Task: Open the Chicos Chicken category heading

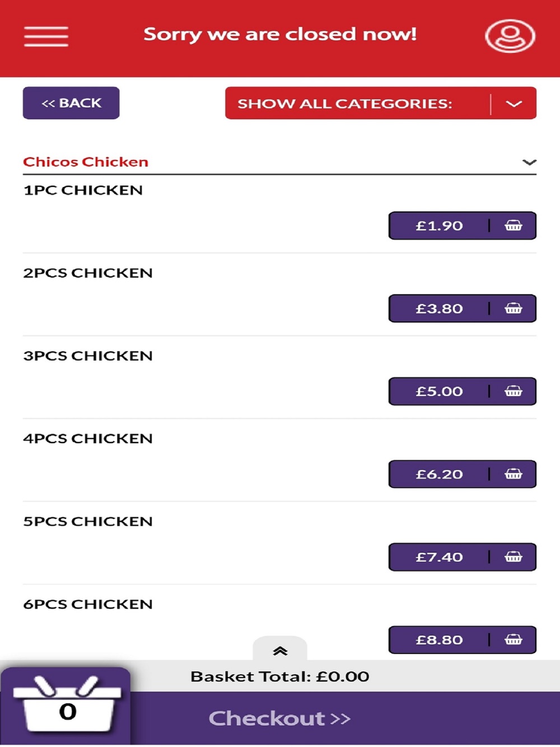Action: [86, 162]
